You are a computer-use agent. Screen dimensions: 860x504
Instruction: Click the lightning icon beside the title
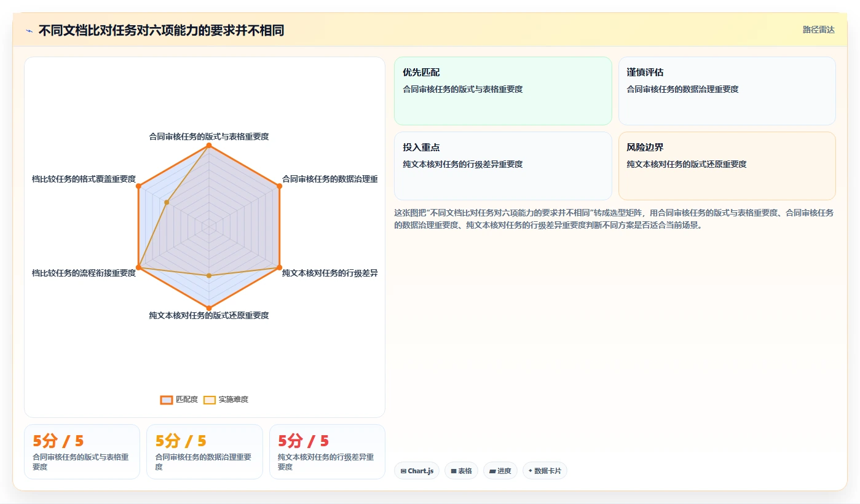pyautogui.click(x=30, y=31)
